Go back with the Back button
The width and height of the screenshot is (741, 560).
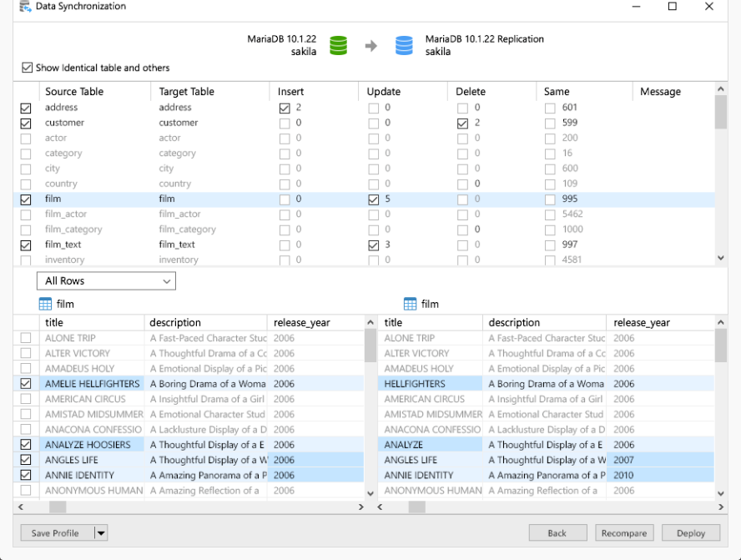(557, 533)
